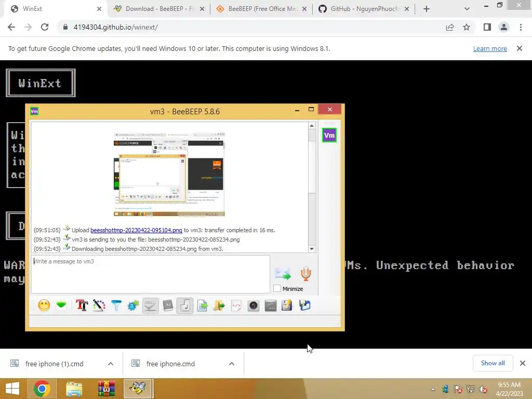Screen dimensions: 532x399
Task: Open the Windows Start button
Action: 12,389
